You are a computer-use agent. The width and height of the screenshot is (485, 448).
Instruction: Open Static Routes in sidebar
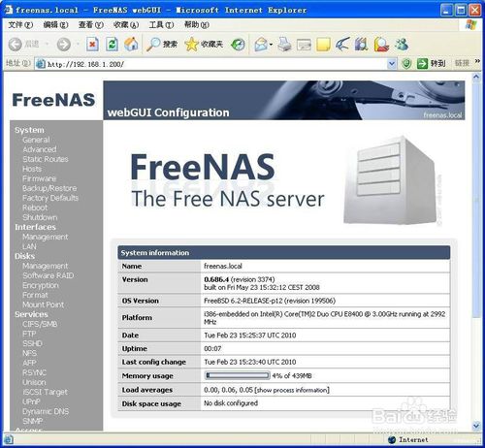(x=46, y=159)
